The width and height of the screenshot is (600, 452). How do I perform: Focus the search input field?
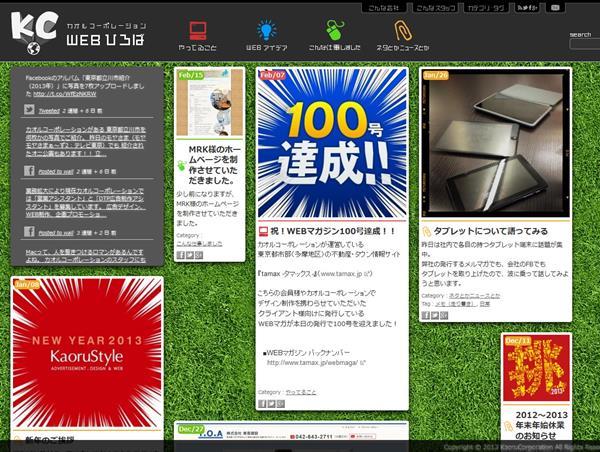pos(585,44)
